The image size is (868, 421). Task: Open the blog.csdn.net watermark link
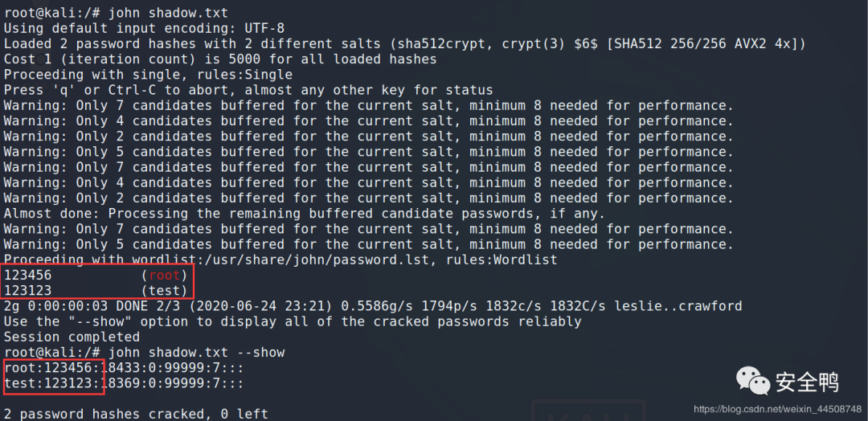coord(776,410)
